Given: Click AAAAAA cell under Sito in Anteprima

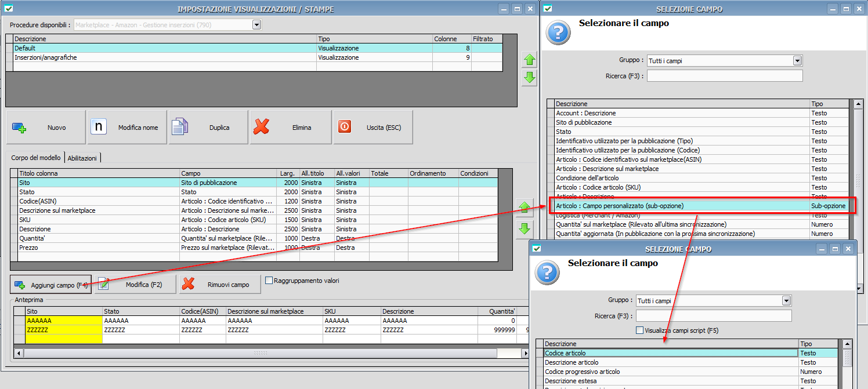Looking at the screenshot, I should click(64, 321).
